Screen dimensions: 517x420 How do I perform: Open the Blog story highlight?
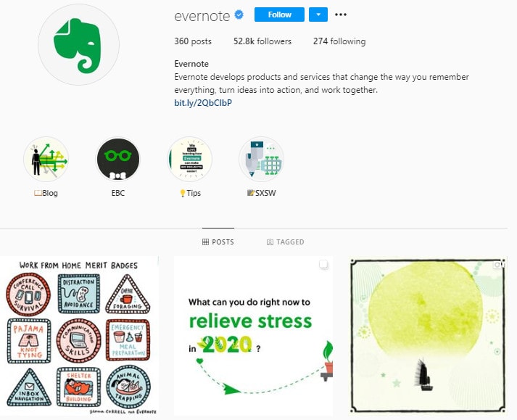46,159
